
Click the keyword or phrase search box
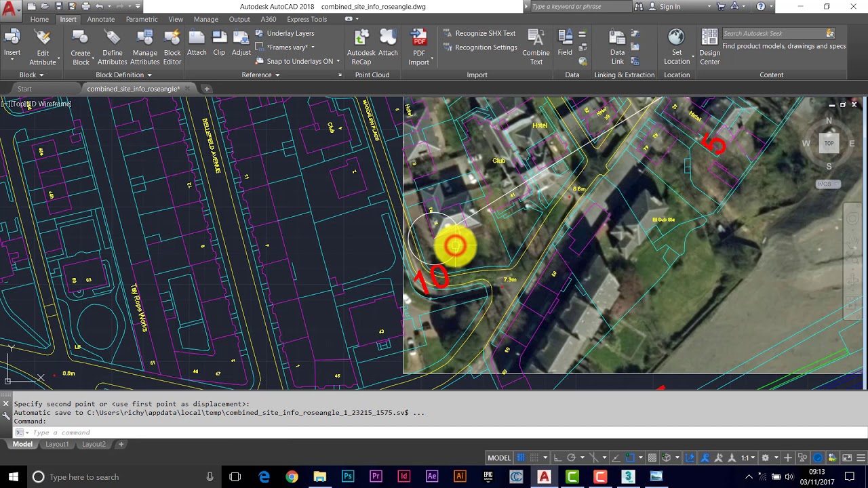click(580, 7)
